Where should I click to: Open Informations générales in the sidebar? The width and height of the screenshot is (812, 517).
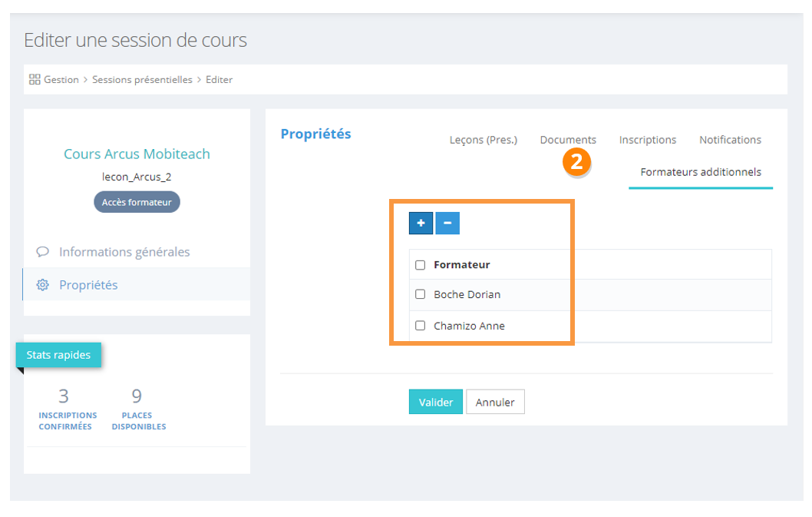point(124,252)
